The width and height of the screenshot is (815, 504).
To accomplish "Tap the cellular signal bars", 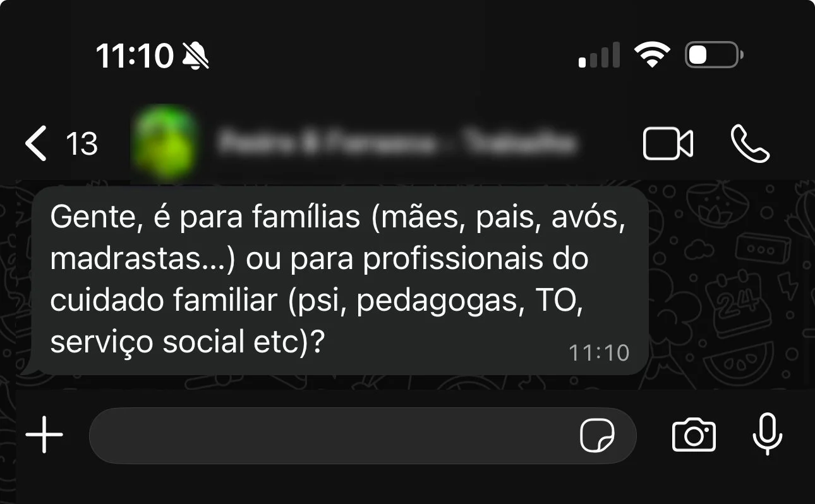I will pos(599,56).
